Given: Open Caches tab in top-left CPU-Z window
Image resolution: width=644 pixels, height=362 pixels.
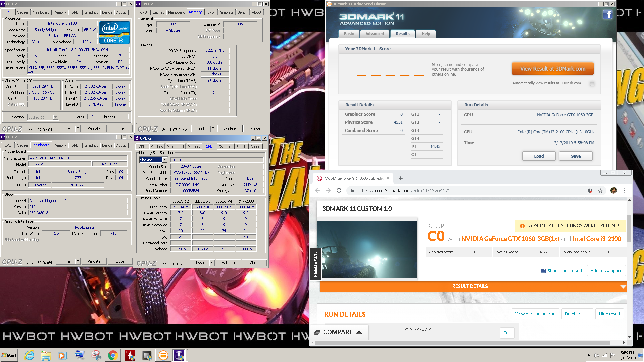Looking at the screenshot, I should coord(23,12).
